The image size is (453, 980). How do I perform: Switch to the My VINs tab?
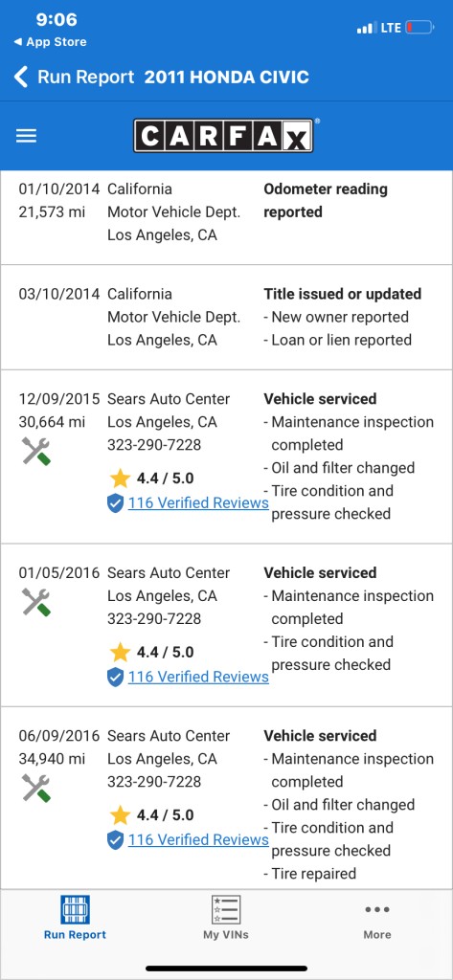pos(226,918)
